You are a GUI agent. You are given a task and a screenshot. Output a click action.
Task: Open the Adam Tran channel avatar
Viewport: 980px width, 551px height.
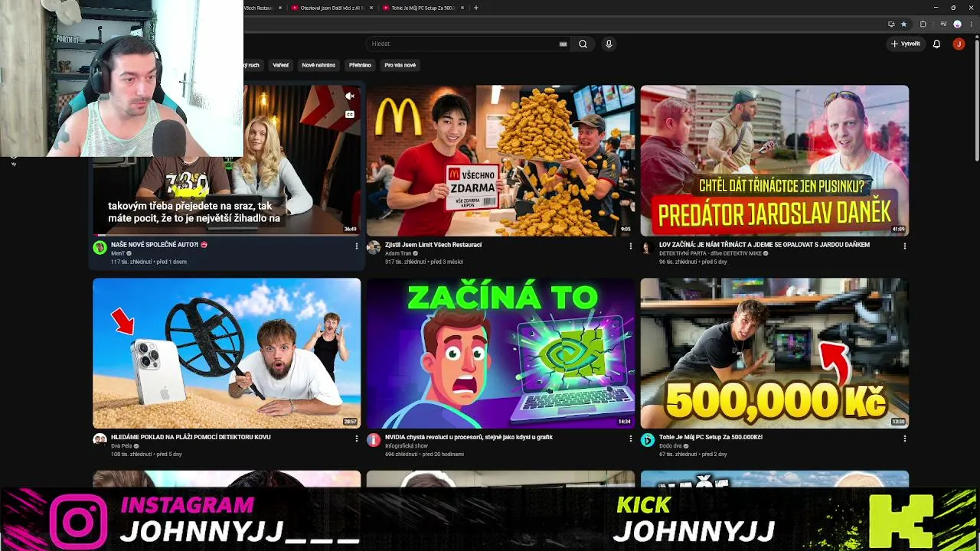(x=374, y=247)
